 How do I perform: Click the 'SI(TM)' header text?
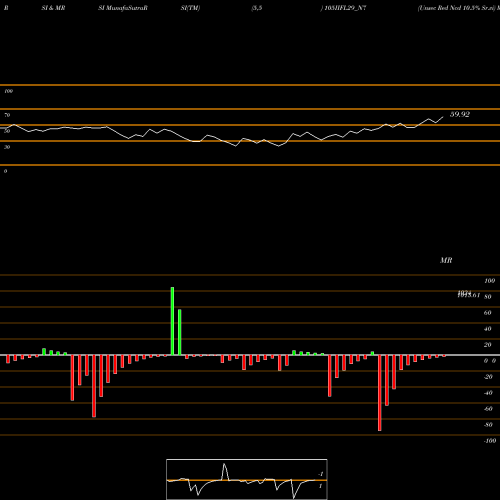tap(190, 8)
